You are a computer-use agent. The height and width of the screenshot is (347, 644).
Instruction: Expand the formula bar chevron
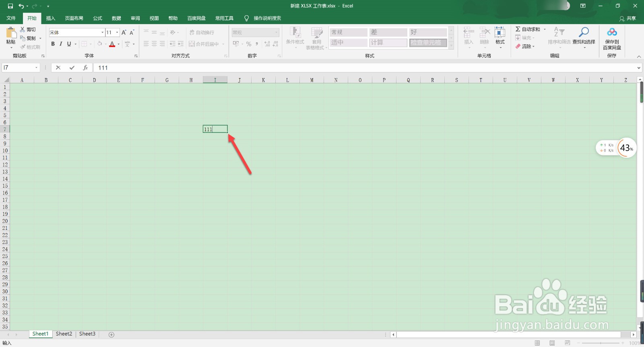pyautogui.click(x=639, y=68)
